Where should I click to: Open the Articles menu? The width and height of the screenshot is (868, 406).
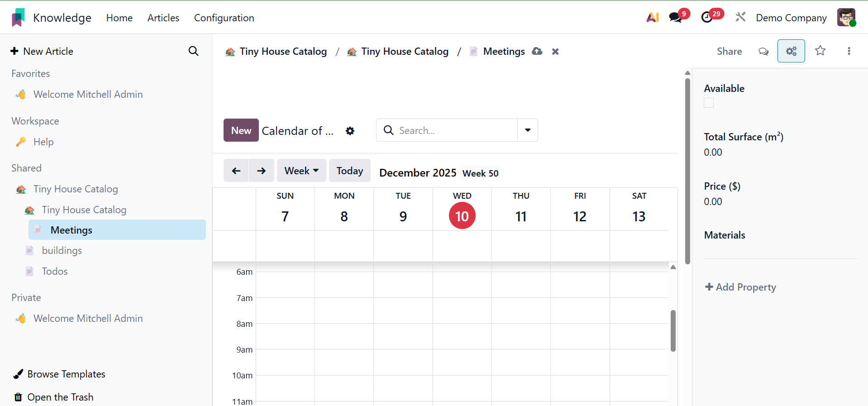point(163,18)
